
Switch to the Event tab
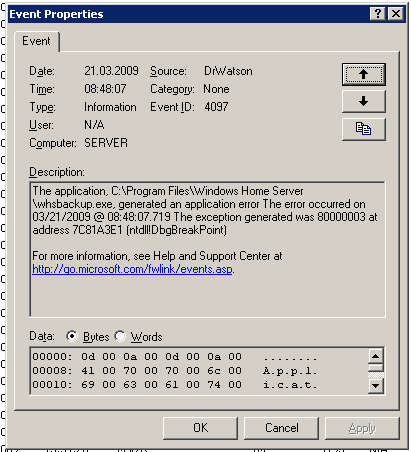(x=36, y=41)
